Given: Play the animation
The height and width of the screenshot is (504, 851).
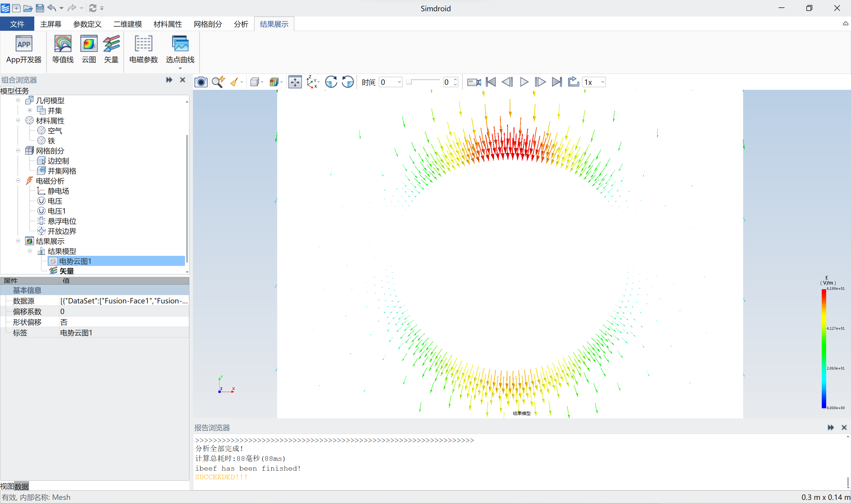Looking at the screenshot, I should click(524, 82).
